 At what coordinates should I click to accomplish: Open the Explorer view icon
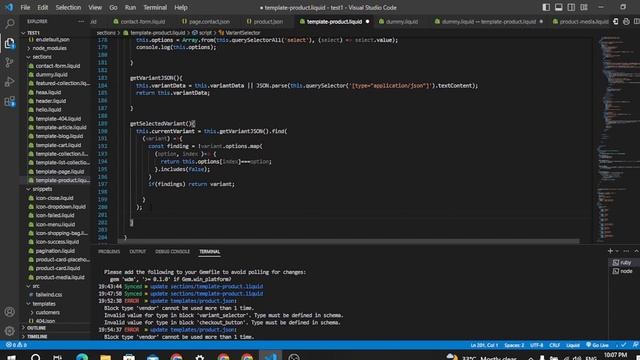pos(9,43)
